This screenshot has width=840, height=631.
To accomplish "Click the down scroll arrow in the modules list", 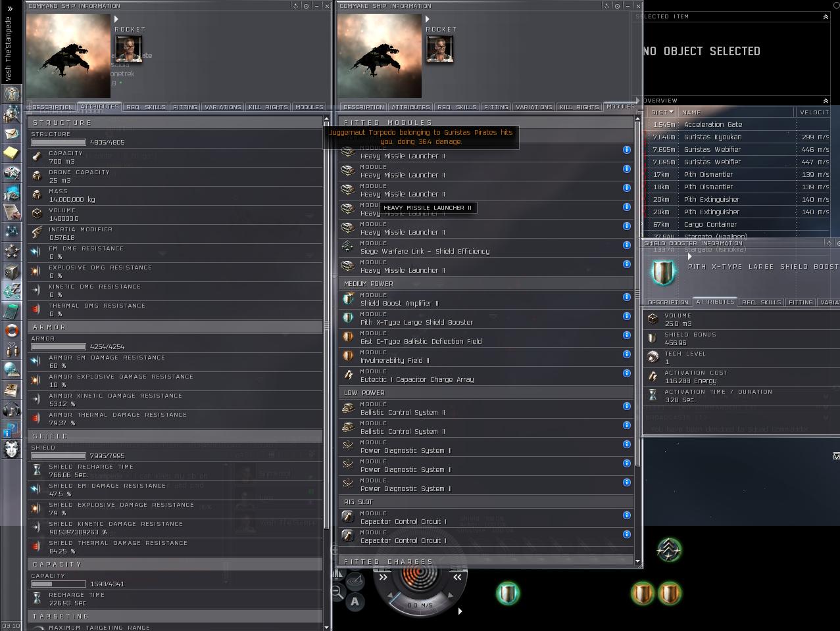I will (637, 562).
